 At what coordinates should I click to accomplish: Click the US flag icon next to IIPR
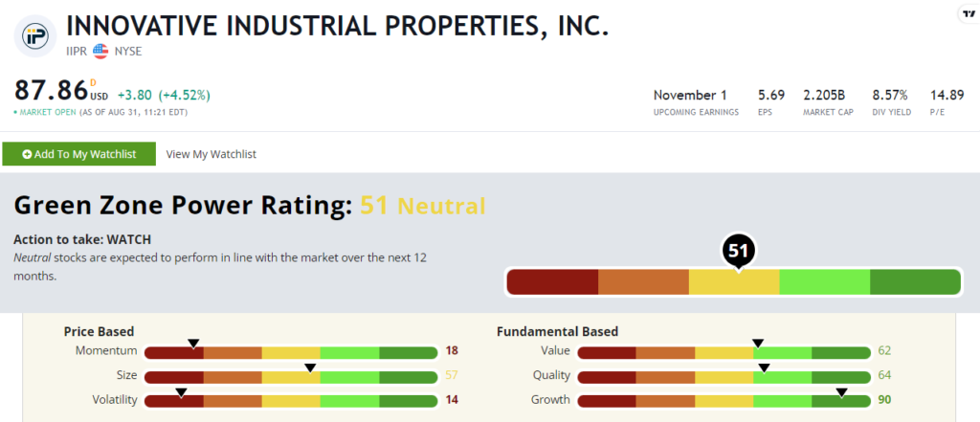coord(100,52)
